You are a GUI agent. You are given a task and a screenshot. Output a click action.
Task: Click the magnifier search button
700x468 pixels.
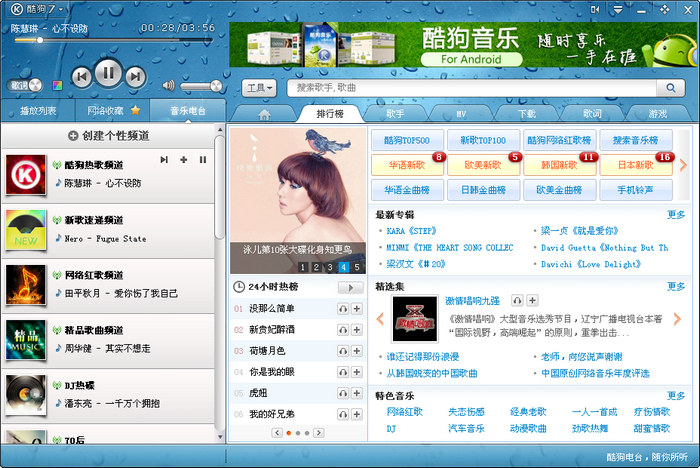click(x=671, y=88)
